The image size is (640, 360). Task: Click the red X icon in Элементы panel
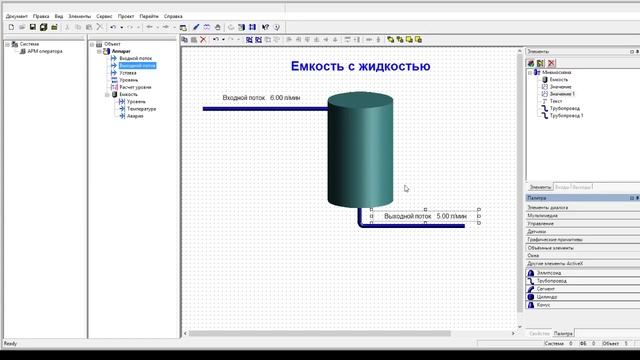(551, 63)
